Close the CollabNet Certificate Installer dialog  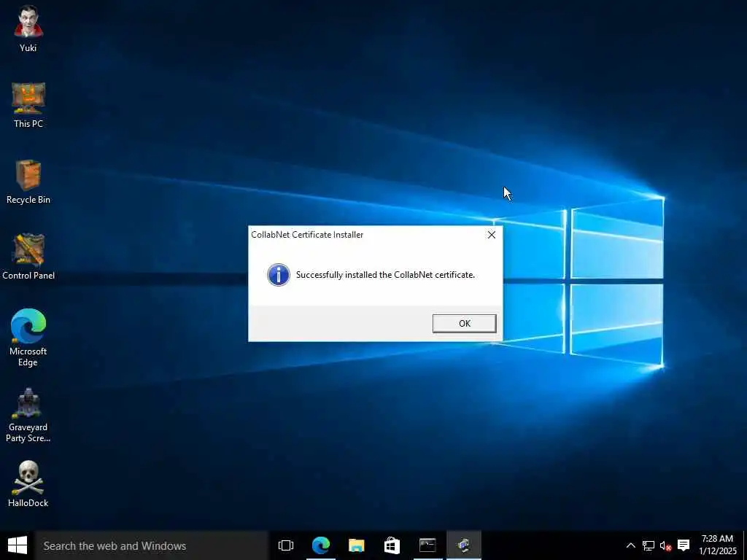coord(491,235)
